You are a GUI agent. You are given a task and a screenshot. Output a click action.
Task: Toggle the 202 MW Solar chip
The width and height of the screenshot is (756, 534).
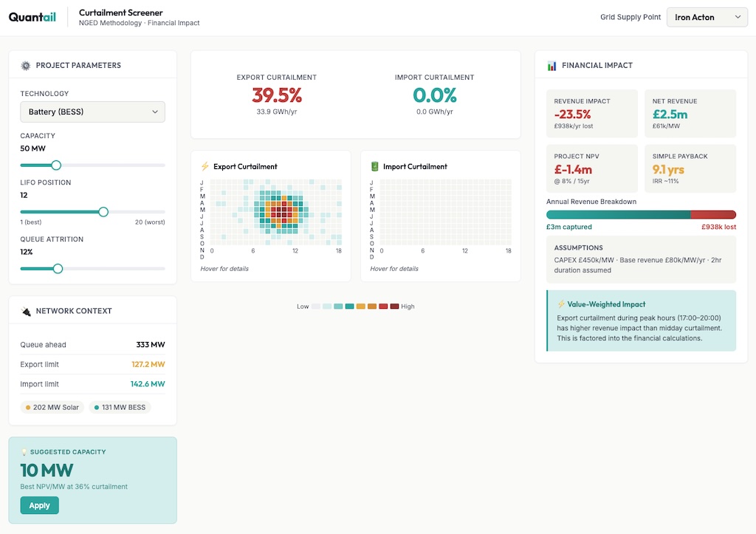pyautogui.click(x=51, y=407)
